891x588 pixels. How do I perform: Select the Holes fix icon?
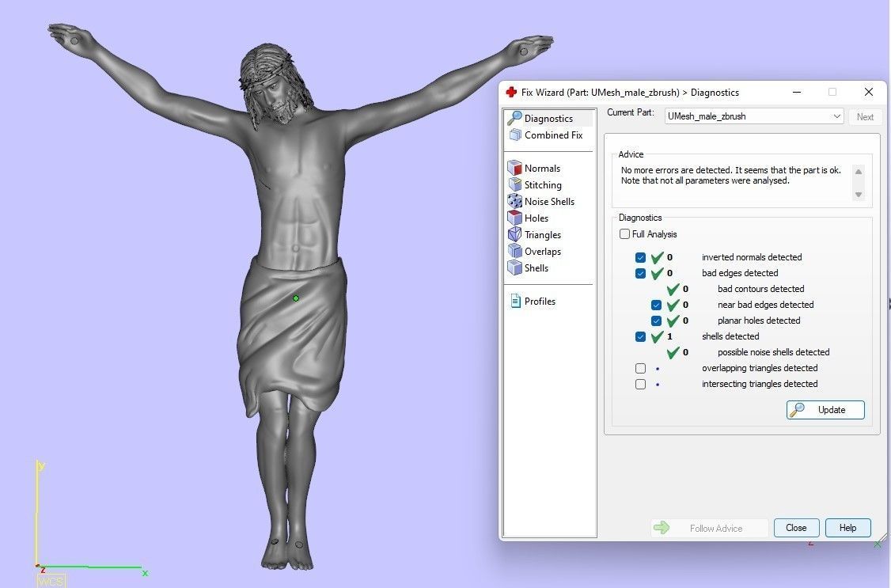[514, 218]
